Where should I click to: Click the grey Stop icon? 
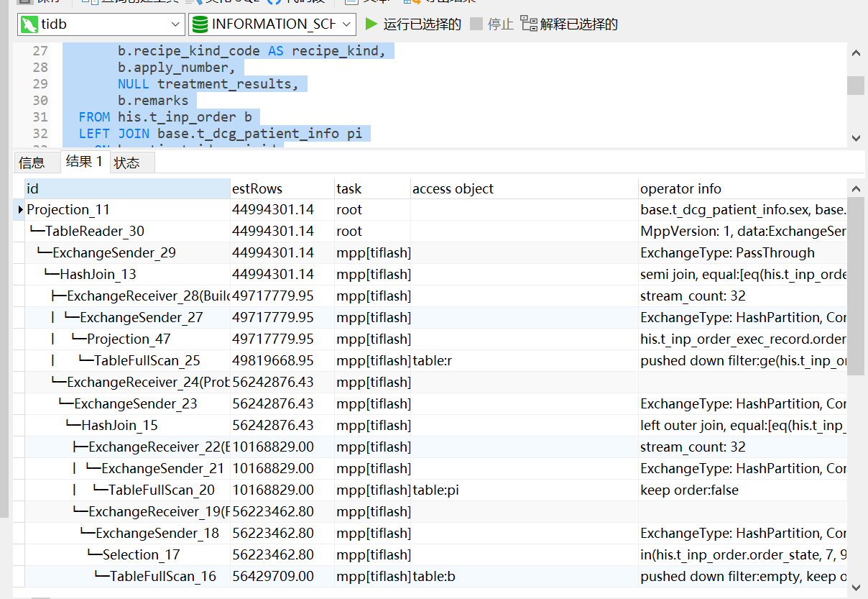[476, 24]
